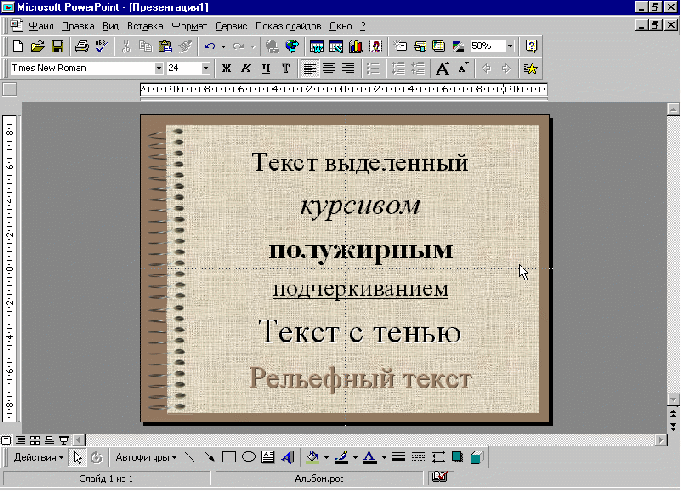Open the zoom 50% dropdown arrow
Screen dimensions: 681x491
pos(510,46)
